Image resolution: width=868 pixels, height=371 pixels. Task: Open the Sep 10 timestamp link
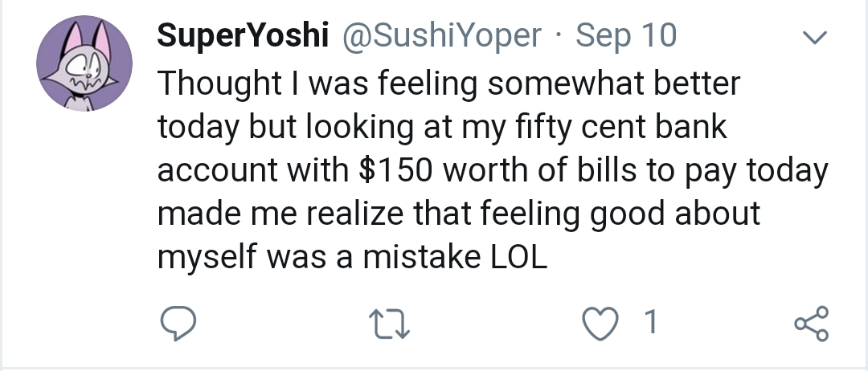[627, 35]
